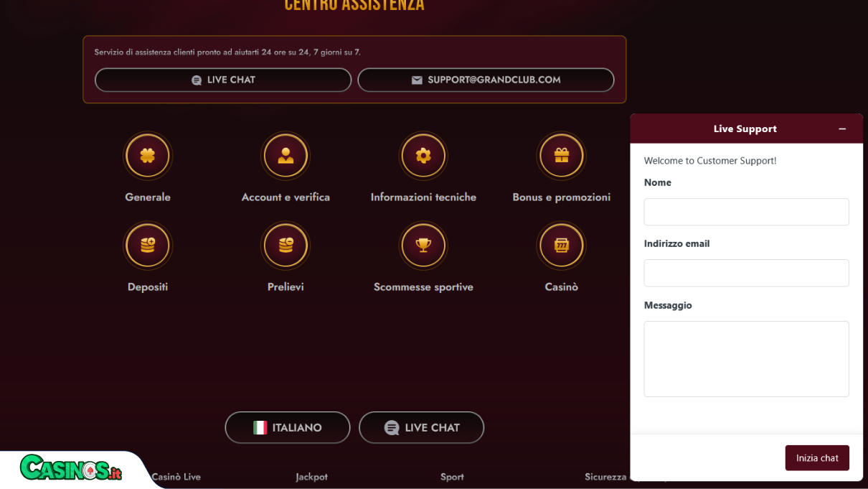
Task: Select the Depositi label
Action: [x=148, y=287]
